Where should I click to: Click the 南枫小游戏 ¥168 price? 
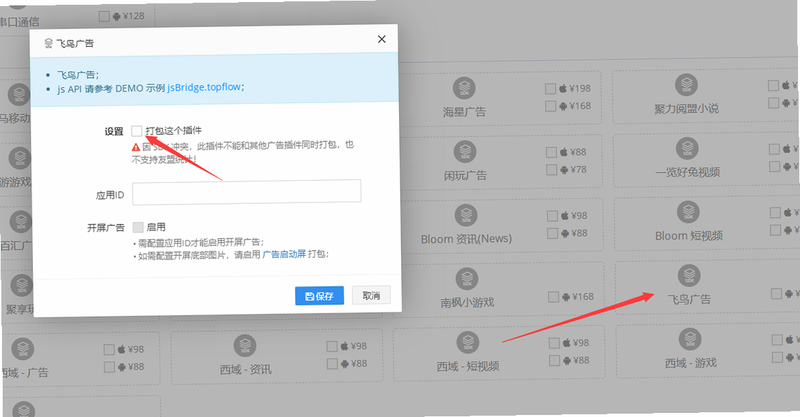pos(583,297)
